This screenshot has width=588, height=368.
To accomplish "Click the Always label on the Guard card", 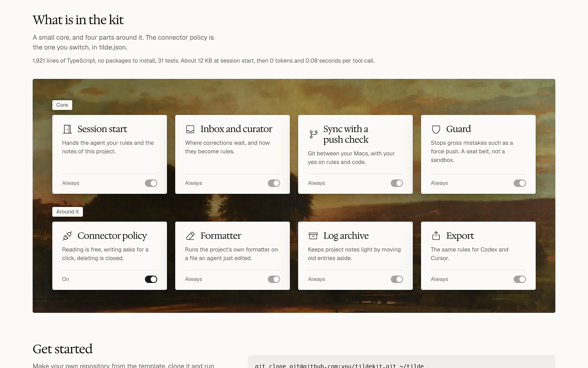I will [x=439, y=183].
